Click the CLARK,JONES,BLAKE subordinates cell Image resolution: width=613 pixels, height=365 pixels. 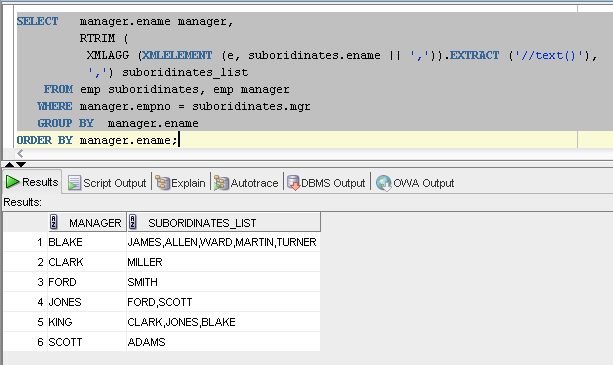pyautogui.click(x=223, y=322)
